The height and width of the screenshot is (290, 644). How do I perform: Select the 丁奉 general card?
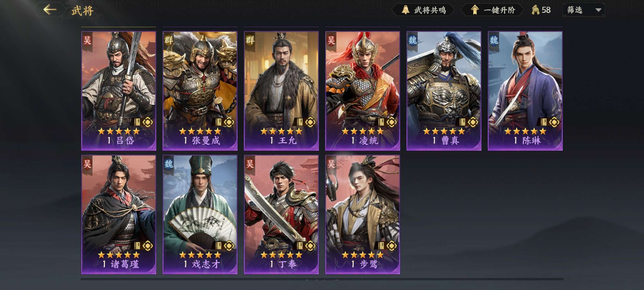[x=281, y=215]
